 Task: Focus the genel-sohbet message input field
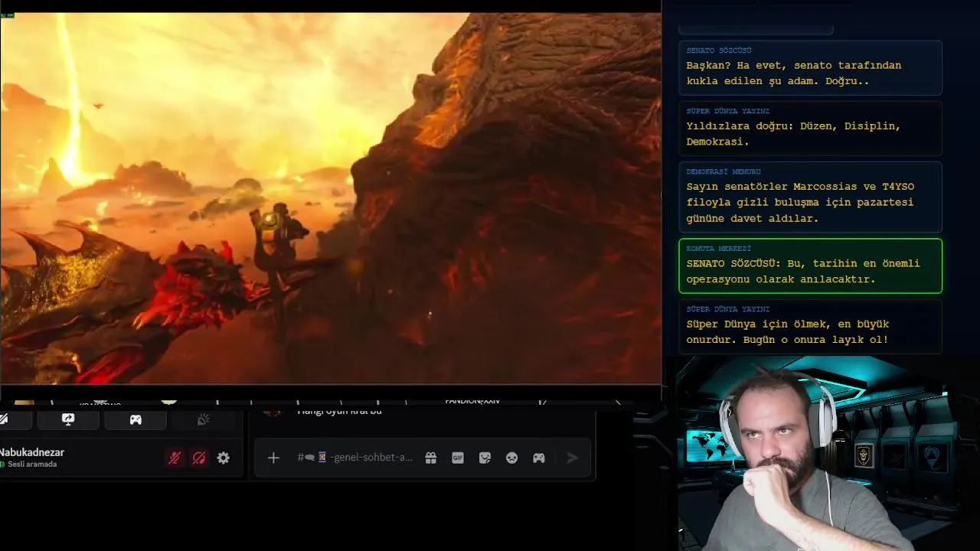[356, 458]
